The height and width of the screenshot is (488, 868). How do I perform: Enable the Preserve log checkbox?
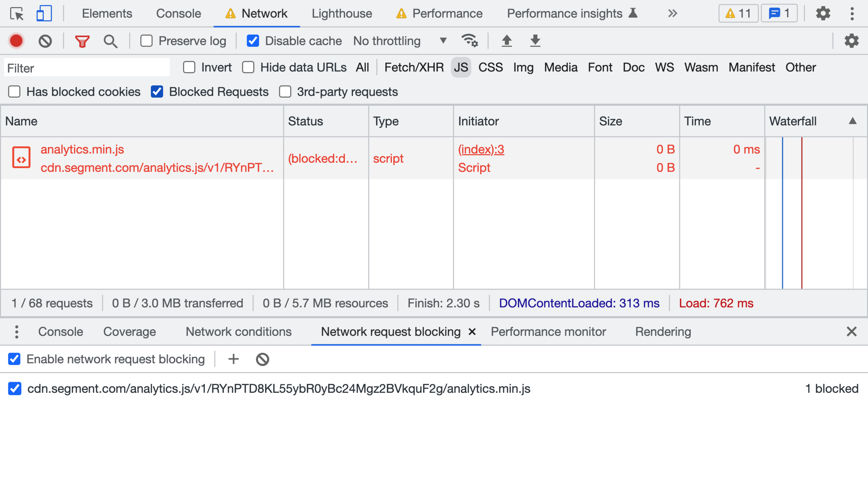tap(146, 41)
